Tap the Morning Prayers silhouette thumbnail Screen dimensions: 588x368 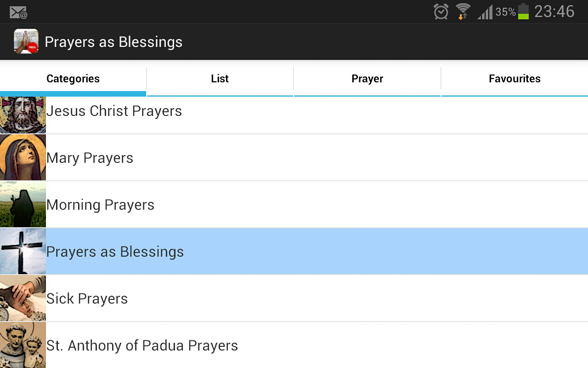pyautogui.click(x=23, y=204)
